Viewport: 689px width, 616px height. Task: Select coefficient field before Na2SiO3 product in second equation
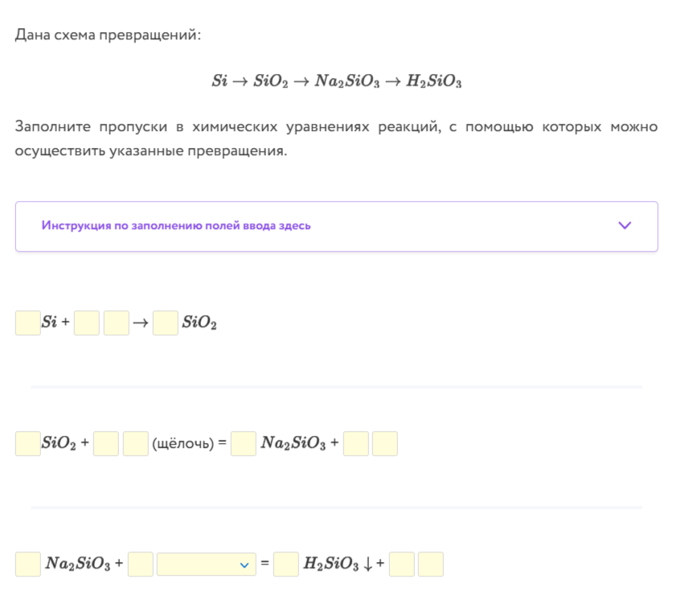[x=244, y=443]
